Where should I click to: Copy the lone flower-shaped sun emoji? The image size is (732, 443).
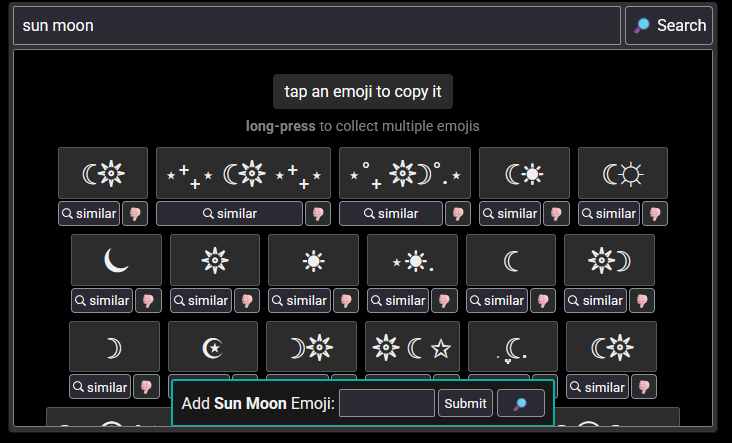coord(215,260)
